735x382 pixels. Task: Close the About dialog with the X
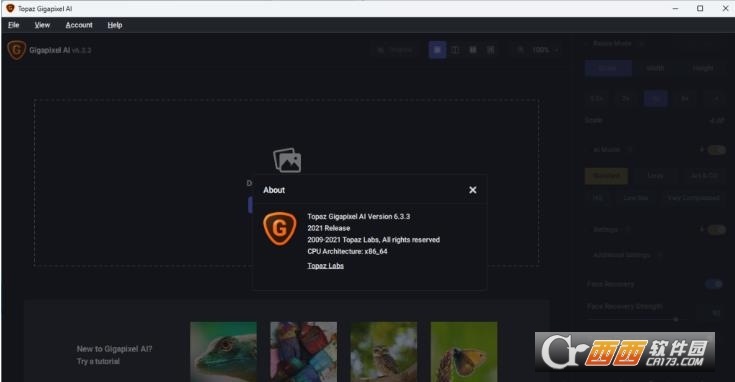click(x=472, y=190)
